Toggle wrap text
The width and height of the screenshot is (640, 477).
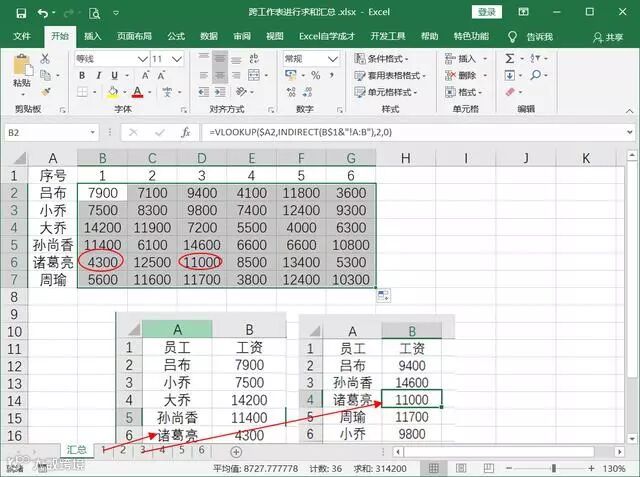[254, 59]
